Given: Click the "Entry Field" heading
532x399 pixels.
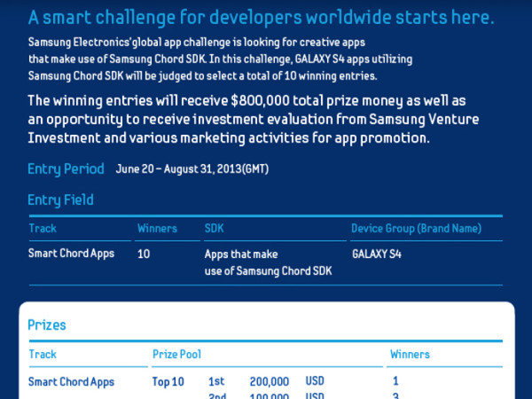Looking at the screenshot, I should [x=60, y=200].
